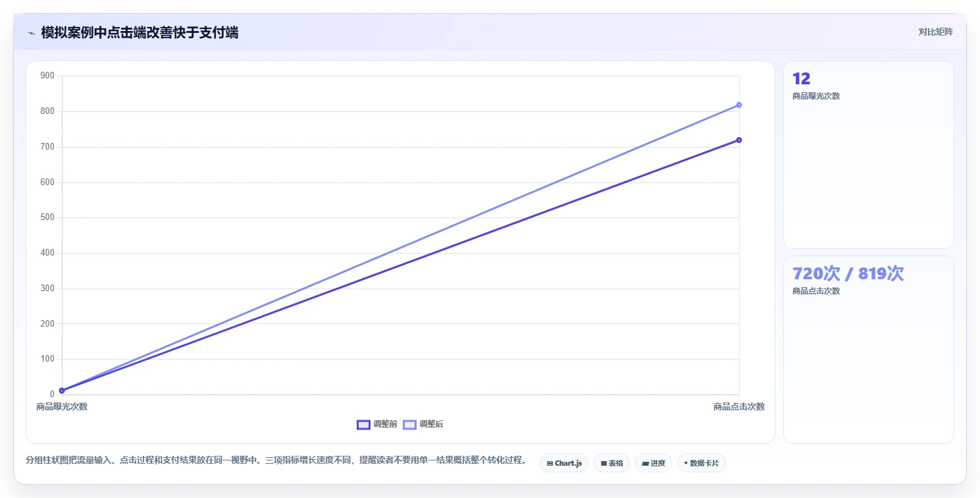Image resolution: width=980 pixels, height=498 pixels.
Task: Click the 对比矩阵 label in header
Action: click(935, 32)
